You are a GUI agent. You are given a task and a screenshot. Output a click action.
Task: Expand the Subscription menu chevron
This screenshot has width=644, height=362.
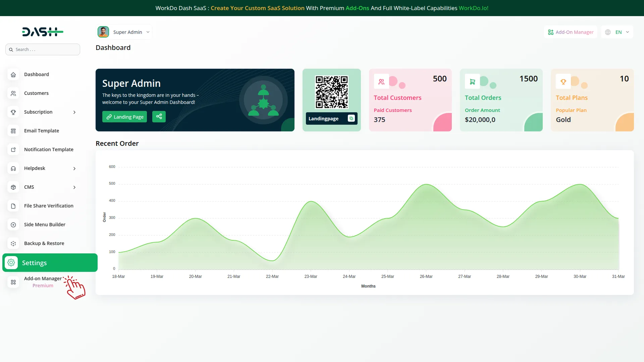[x=74, y=112]
